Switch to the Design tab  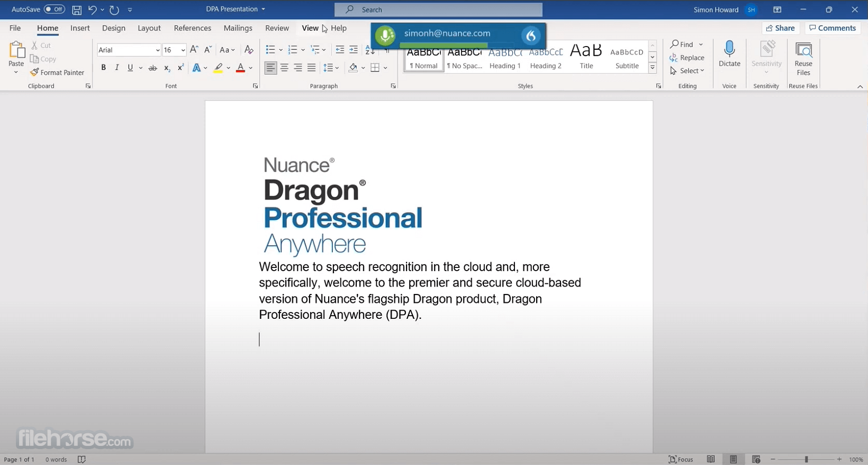[x=114, y=28]
